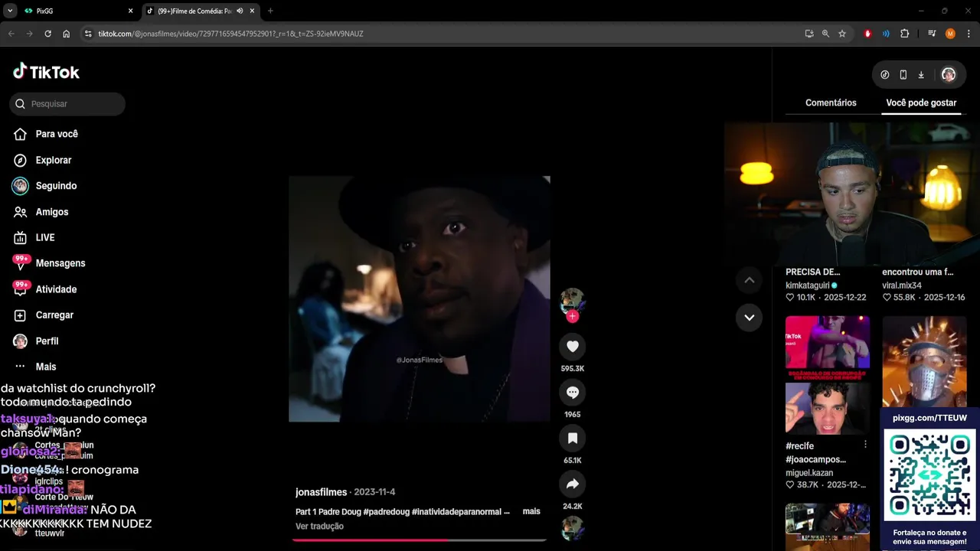
Task: Install app via address bar icon
Action: tap(809, 34)
